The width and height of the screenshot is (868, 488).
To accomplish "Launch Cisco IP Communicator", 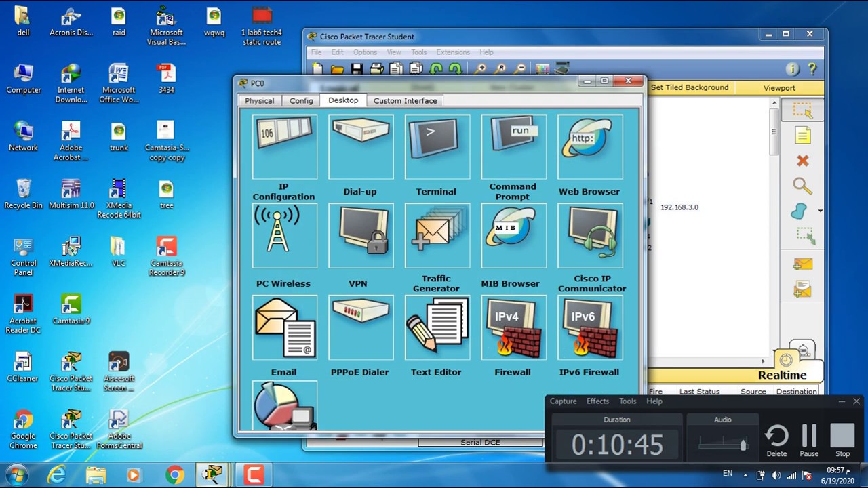I will (x=590, y=235).
